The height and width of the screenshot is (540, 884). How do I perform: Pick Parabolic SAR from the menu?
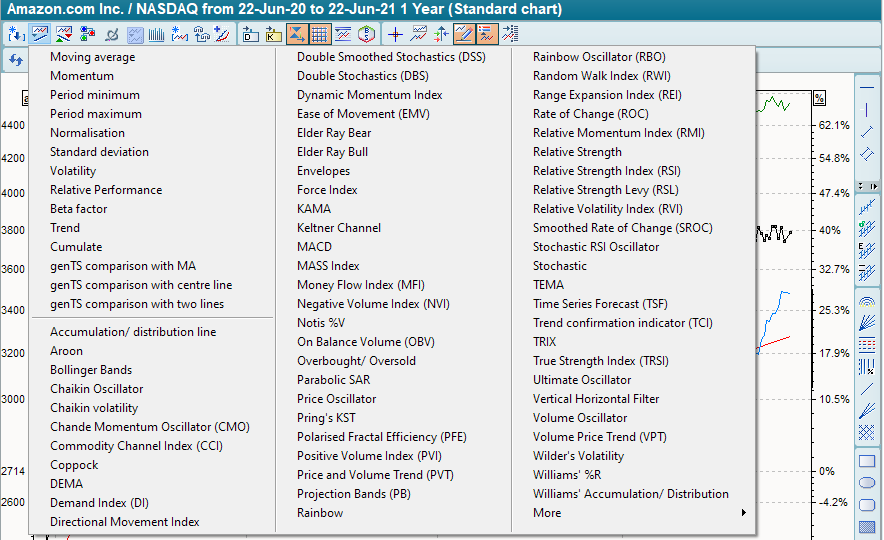tap(333, 380)
